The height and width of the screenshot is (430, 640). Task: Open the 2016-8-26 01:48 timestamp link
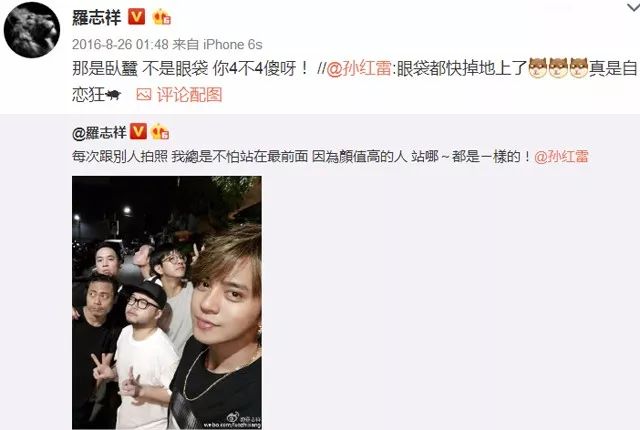120,44
